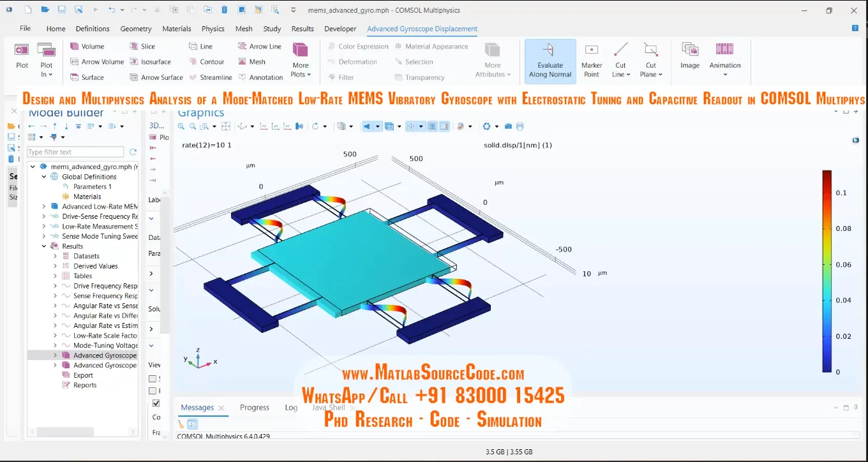Uncheck the checked box in settings panel
Image resolution: width=868 pixels, height=462 pixels.
156,403
